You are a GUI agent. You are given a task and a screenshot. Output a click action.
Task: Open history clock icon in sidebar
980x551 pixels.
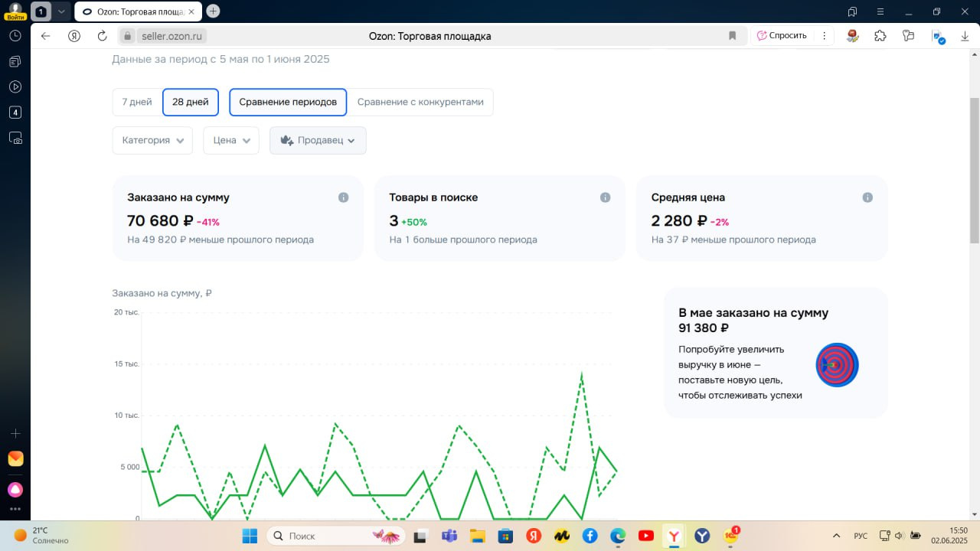(15, 36)
